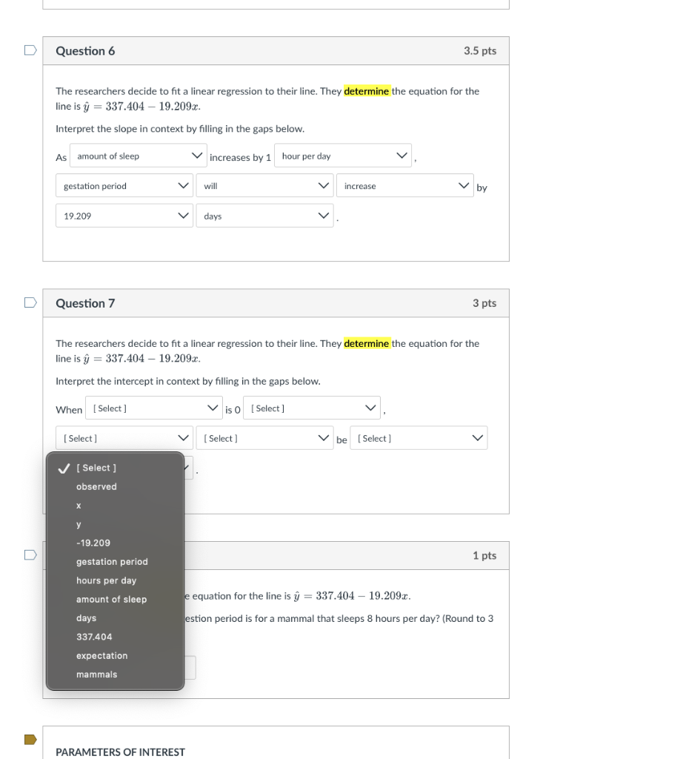
Task: Click the '3.5 pts' label
Action: [x=480, y=51]
